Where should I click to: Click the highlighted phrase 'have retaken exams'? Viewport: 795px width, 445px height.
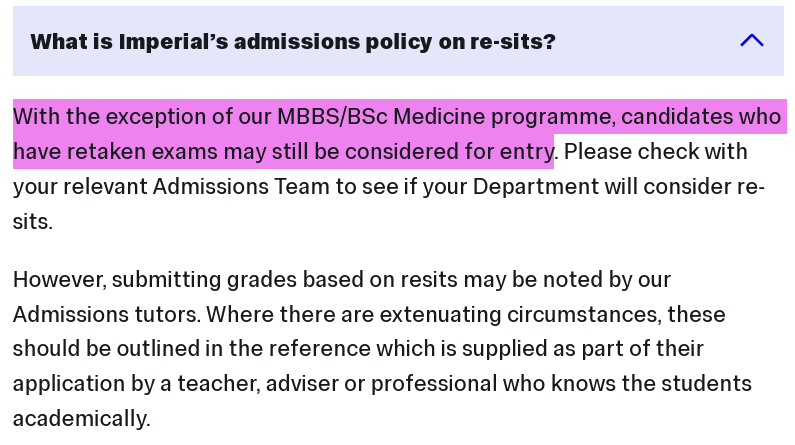(x=116, y=152)
